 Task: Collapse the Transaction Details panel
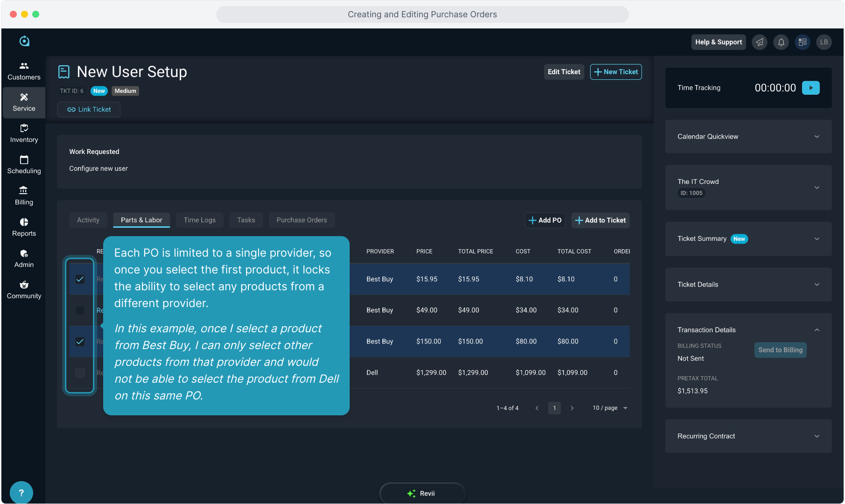pyautogui.click(x=817, y=330)
